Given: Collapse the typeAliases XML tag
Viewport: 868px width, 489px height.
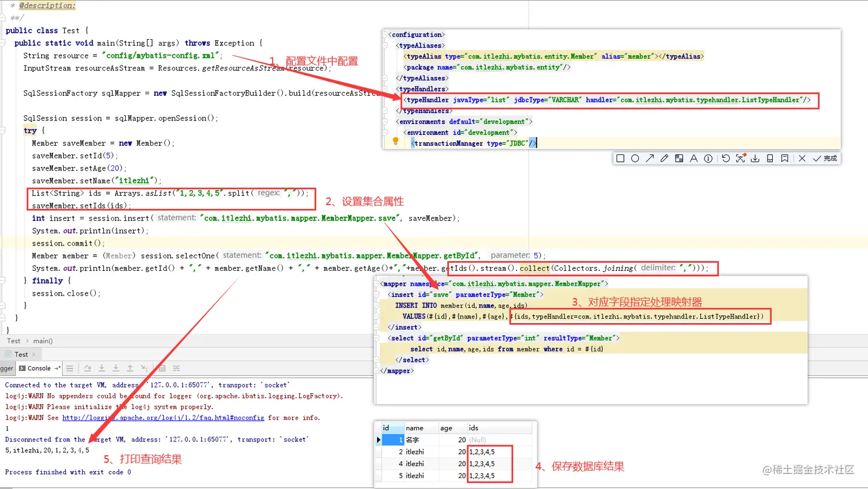Looking at the screenshot, I should pyautogui.click(x=386, y=46).
